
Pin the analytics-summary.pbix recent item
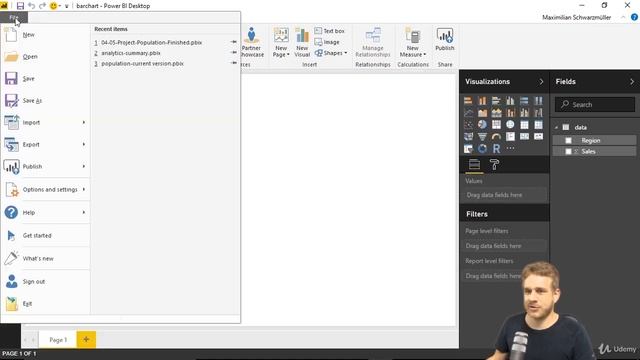tap(233, 53)
